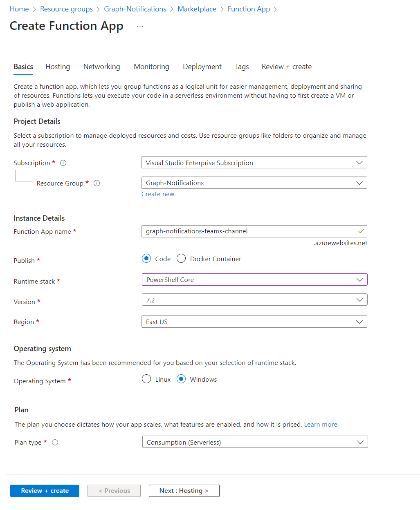Image resolution: width=420 pixels, height=510 pixels.
Task: Choose Linux as the operating system
Action: (146, 379)
